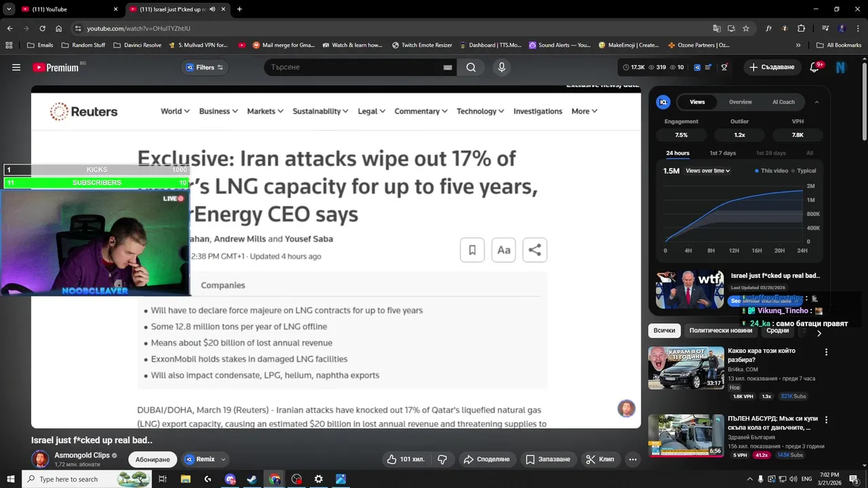Open Reuters Investigations link

click(538, 111)
